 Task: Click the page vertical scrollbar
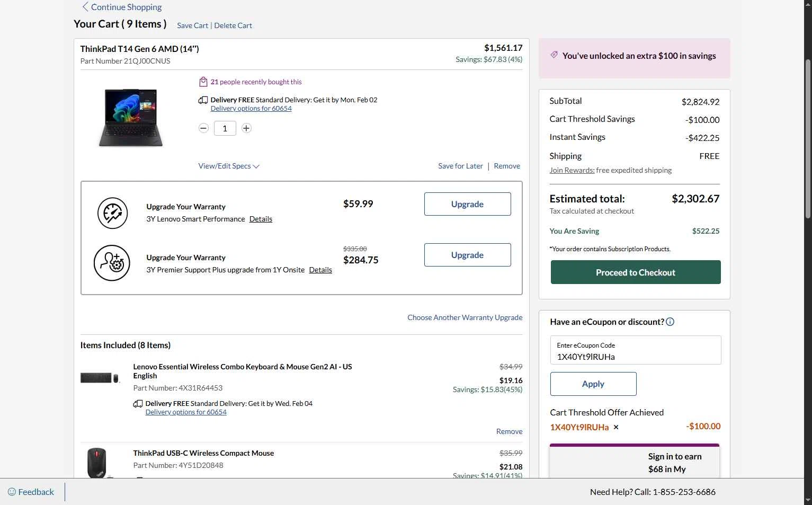pyautogui.click(x=808, y=138)
